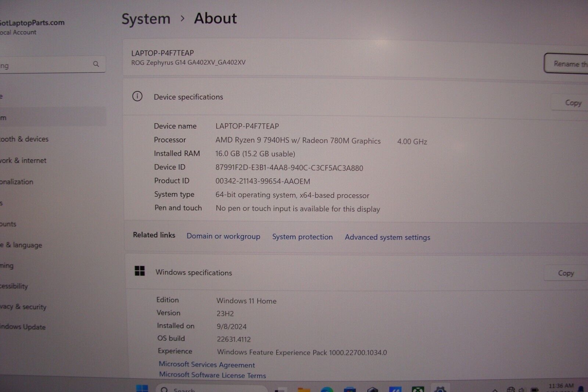Click the 64-bit operating system text

(292, 195)
